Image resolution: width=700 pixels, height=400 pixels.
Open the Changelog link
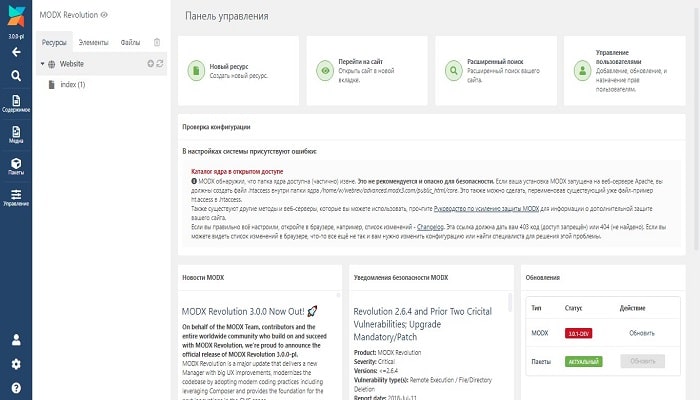(x=430, y=227)
